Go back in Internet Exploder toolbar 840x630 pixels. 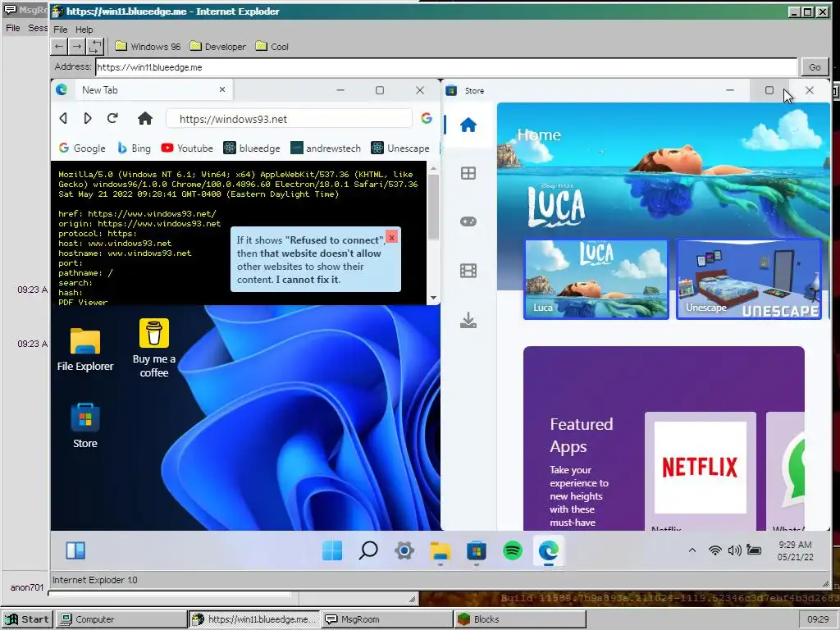click(59, 47)
